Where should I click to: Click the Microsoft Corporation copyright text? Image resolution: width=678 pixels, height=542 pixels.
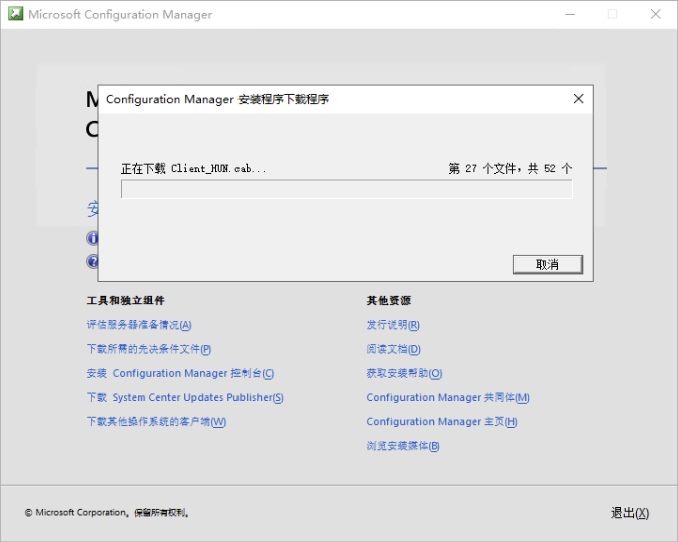pos(107,513)
